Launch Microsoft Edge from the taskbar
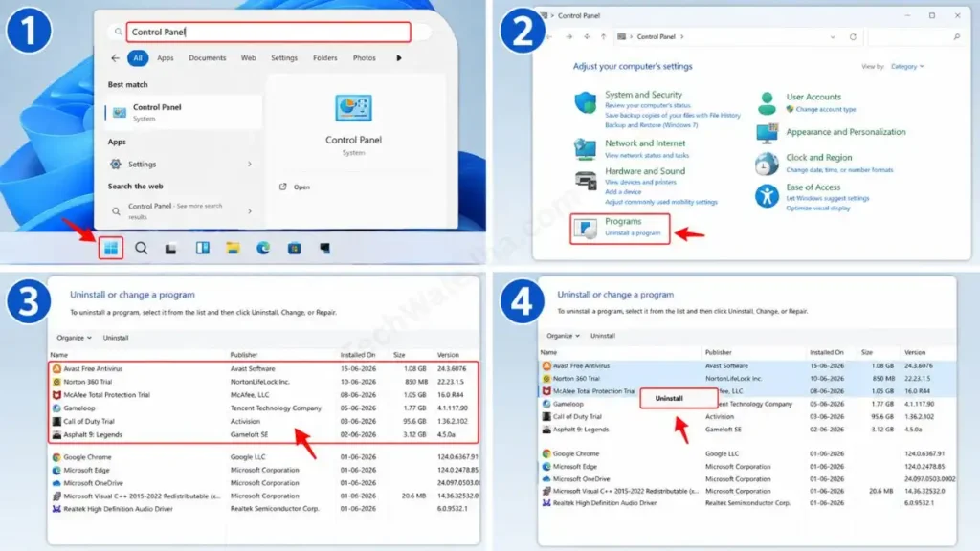This screenshot has height=551, width=980. click(x=263, y=248)
